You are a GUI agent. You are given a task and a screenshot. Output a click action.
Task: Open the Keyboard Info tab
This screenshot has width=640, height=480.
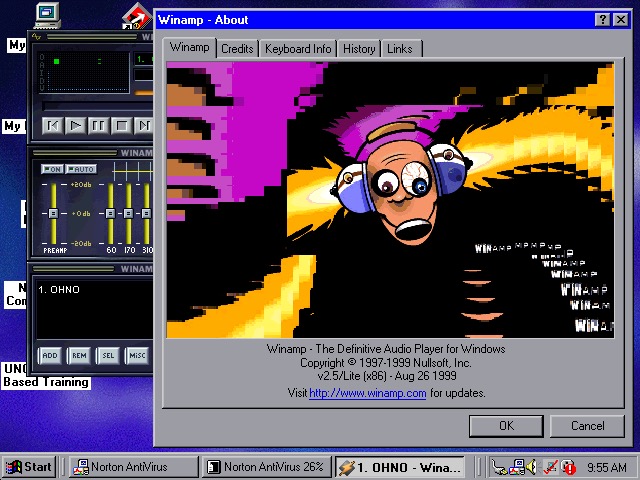298,49
